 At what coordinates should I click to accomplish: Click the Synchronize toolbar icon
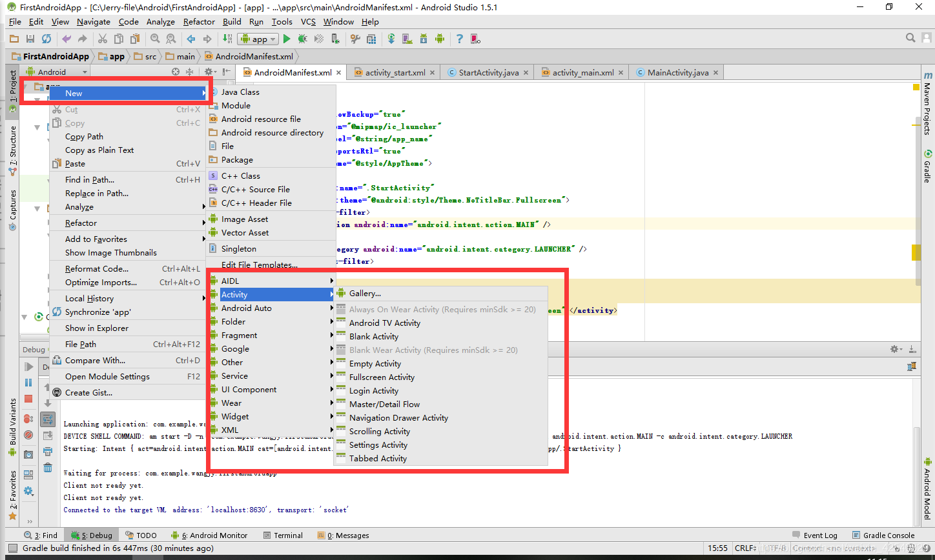[x=46, y=39]
